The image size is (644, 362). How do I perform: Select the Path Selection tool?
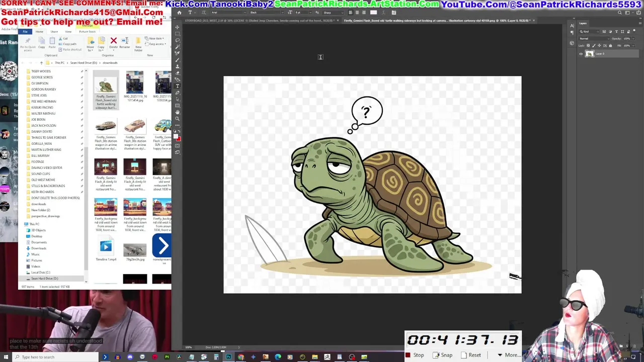coord(177,100)
